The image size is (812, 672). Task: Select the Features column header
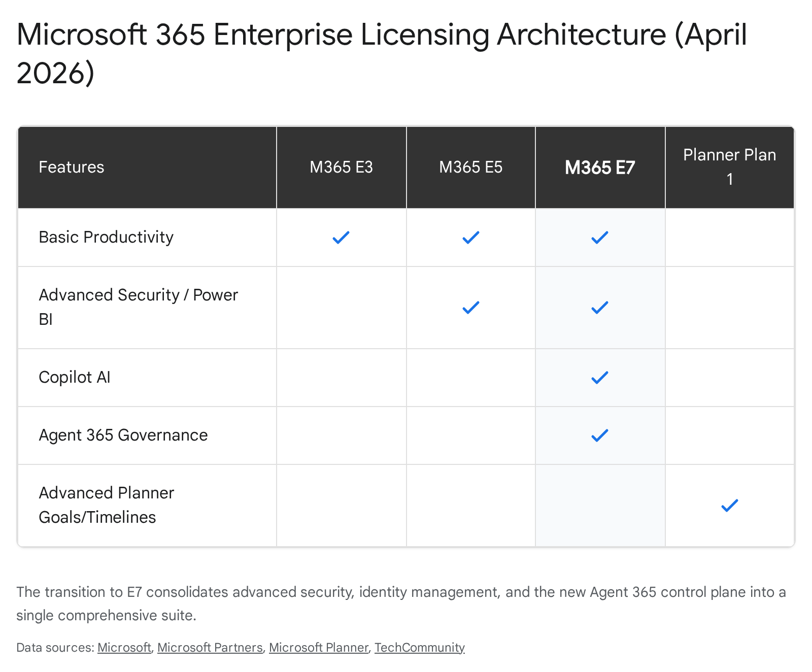(x=72, y=167)
